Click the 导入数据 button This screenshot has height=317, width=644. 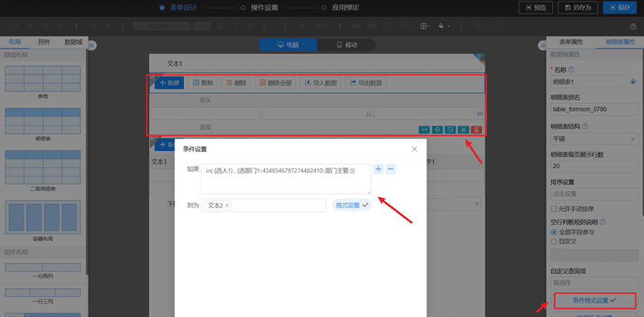tap(321, 83)
